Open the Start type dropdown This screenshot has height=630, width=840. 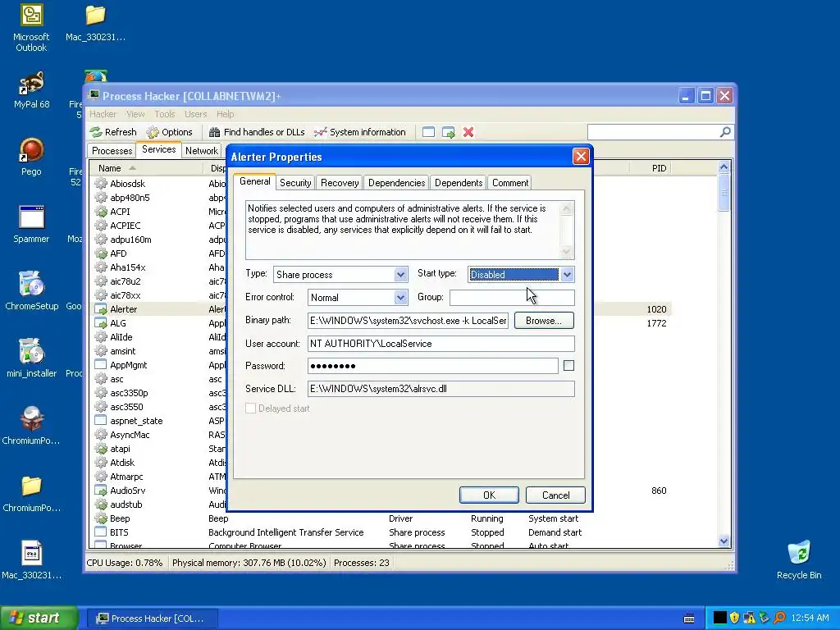pyautogui.click(x=567, y=274)
